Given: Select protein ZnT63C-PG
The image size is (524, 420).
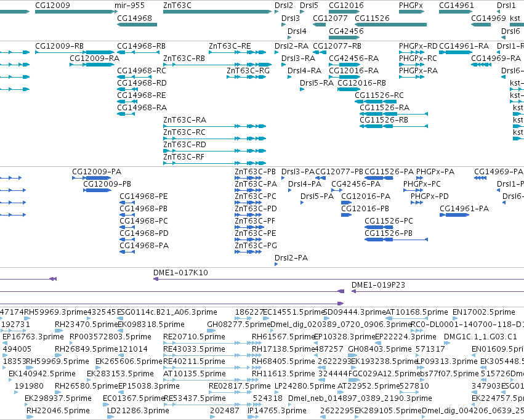Looking at the screenshot, I should coord(256,246).
